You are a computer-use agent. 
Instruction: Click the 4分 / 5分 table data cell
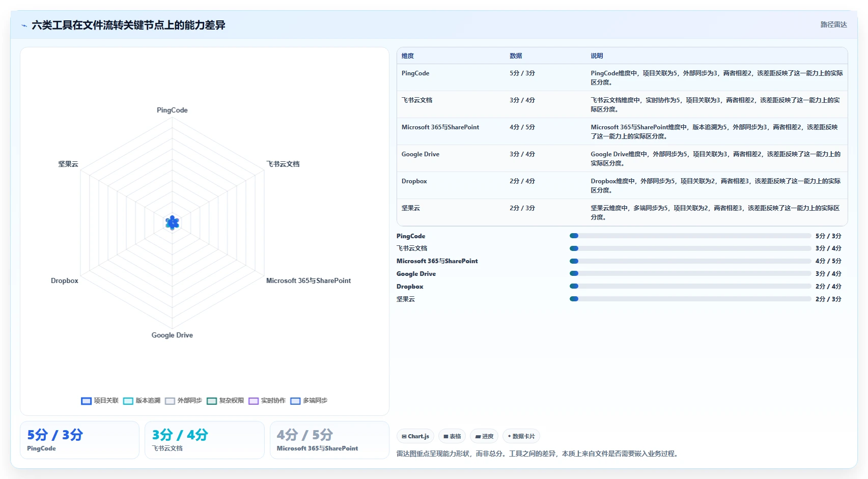[522, 127]
